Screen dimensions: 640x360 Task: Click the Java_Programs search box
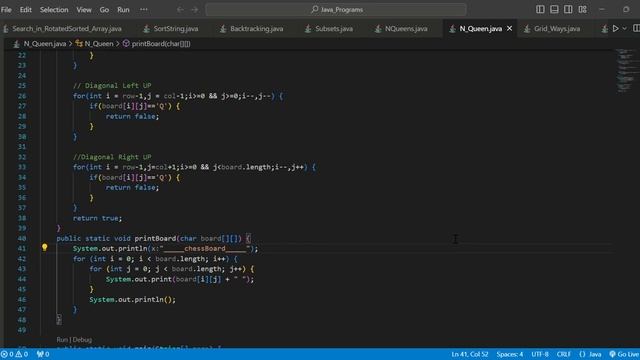point(336,9)
